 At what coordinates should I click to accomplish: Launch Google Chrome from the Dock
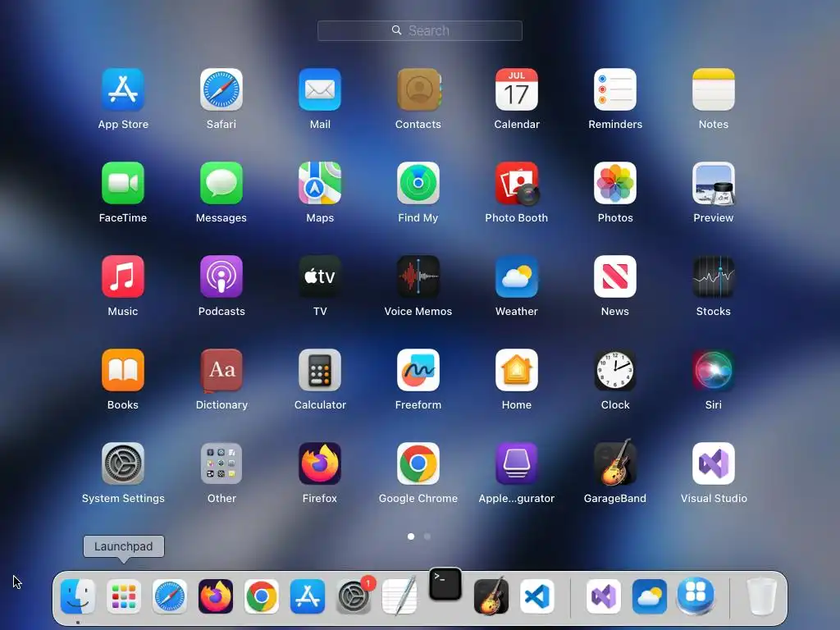262,596
